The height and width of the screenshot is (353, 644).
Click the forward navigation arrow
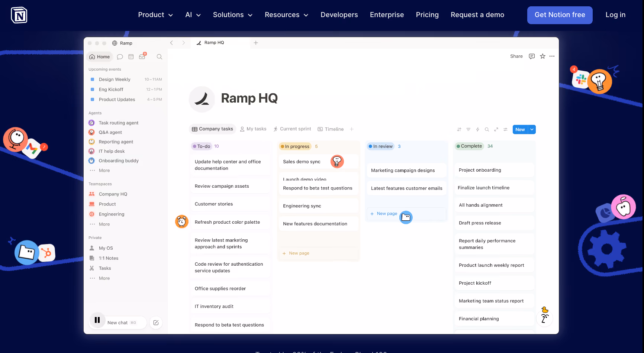pos(183,43)
